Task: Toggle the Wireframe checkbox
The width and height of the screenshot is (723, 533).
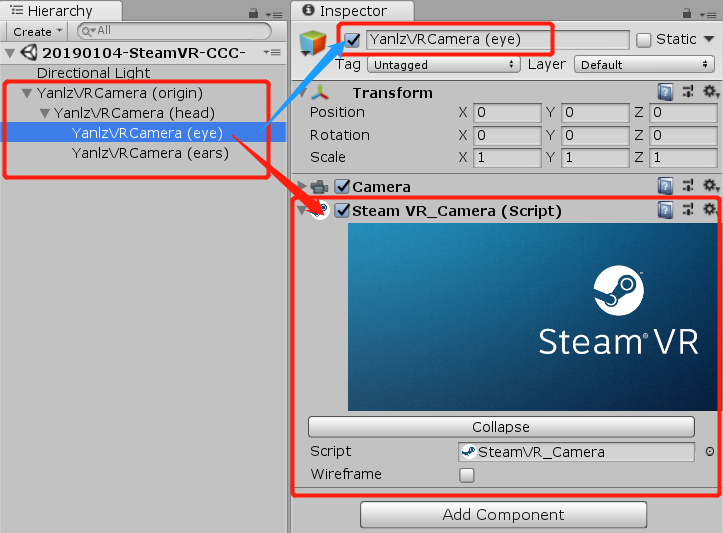Action: click(x=467, y=475)
